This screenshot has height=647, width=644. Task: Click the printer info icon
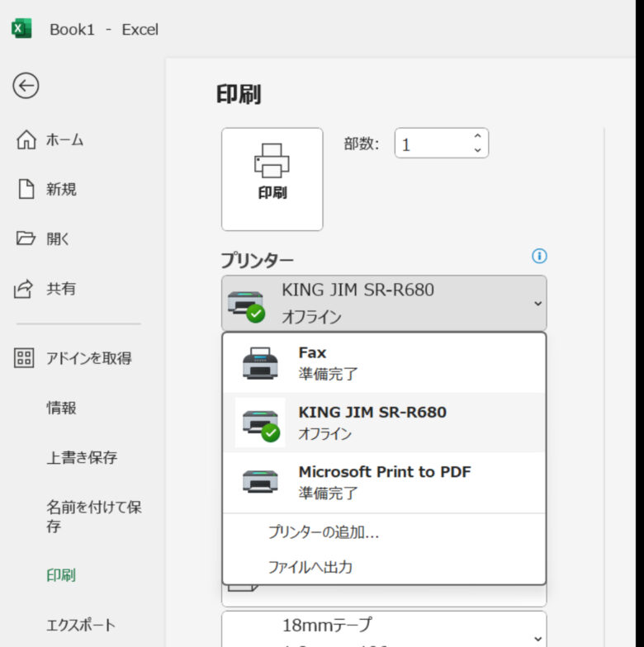pyautogui.click(x=539, y=256)
